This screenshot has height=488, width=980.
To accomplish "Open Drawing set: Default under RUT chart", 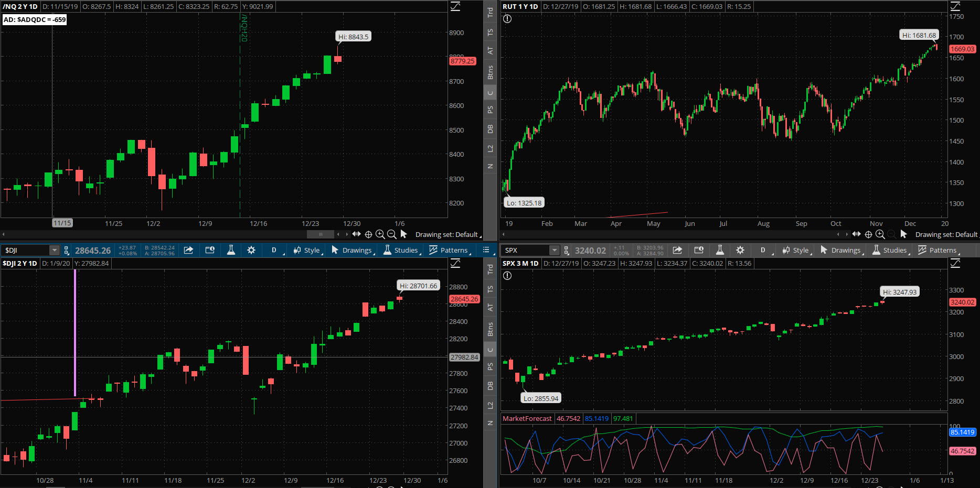I will 947,234.
